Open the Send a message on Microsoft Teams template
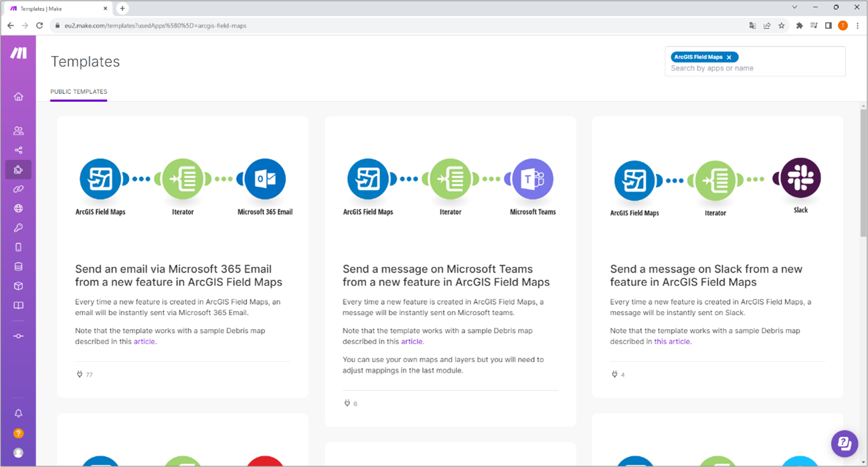 tap(446, 276)
